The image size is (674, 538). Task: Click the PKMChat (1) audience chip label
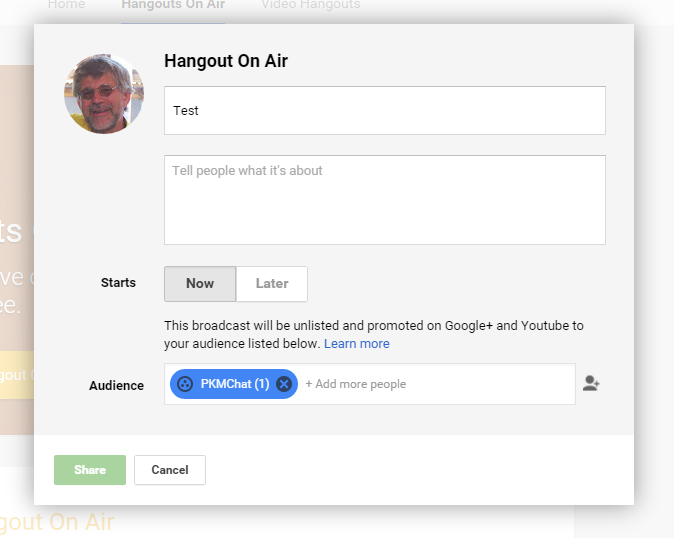pyautogui.click(x=234, y=384)
